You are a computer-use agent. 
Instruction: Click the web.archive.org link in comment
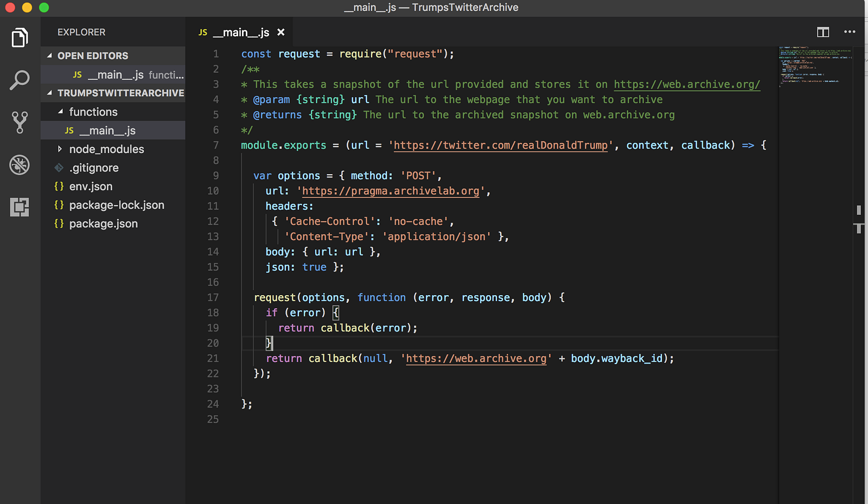[x=686, y=85]
